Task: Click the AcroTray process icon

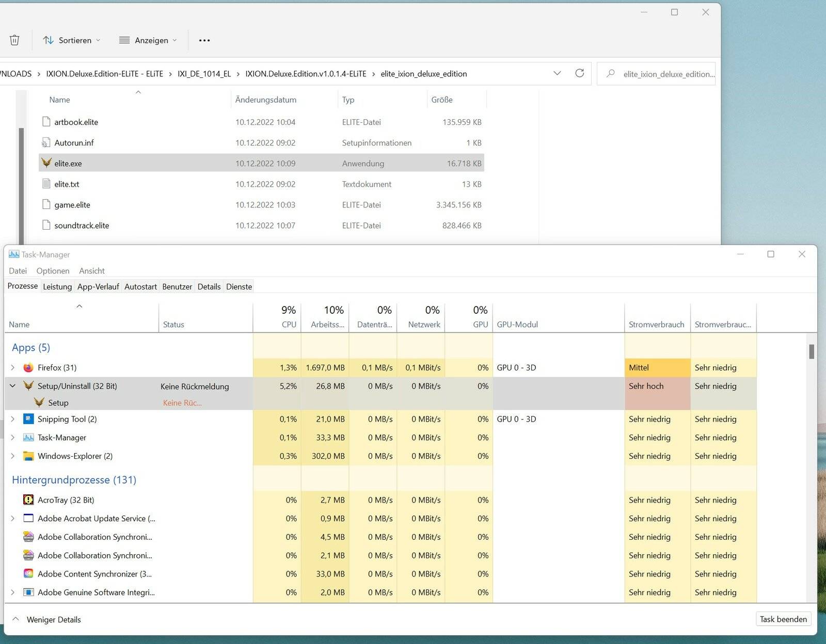Action: click(28, 500)
